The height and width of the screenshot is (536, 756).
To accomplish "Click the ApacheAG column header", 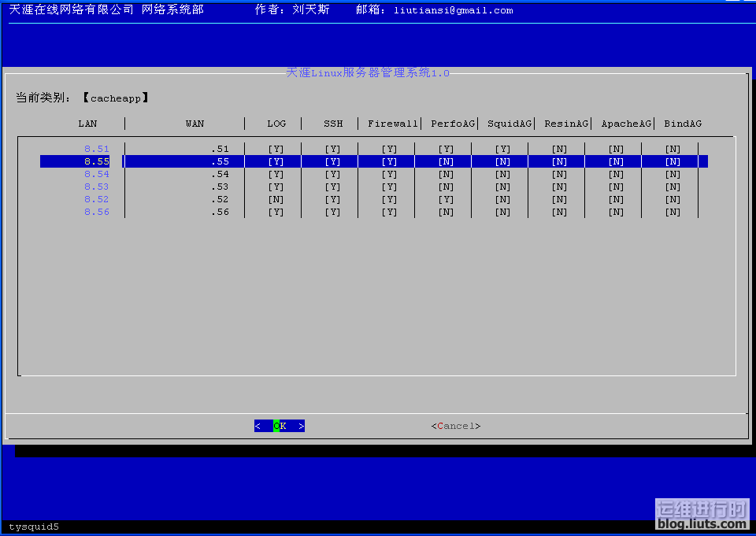I will tap(626, 124).
